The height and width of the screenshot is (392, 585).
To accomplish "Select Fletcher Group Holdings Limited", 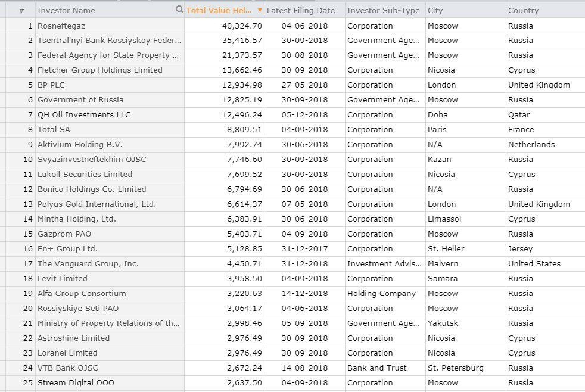I will 100,70.
